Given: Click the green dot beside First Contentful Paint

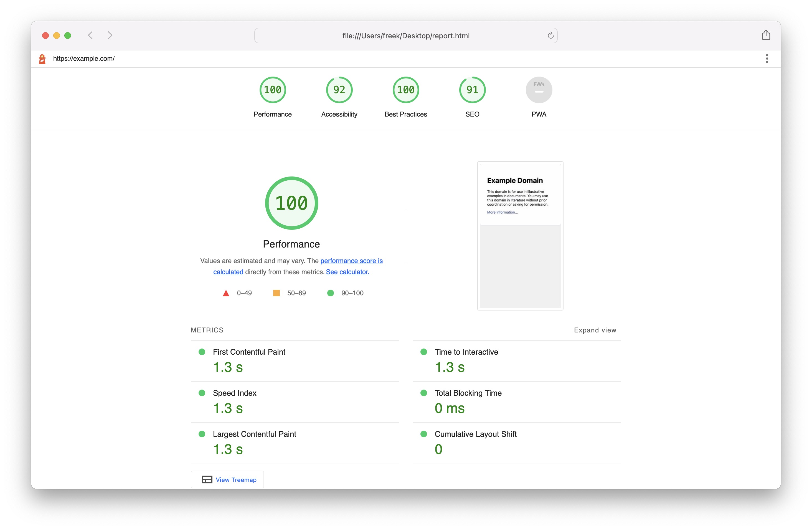Looking at the screenshot, I should tap(202, 352).
